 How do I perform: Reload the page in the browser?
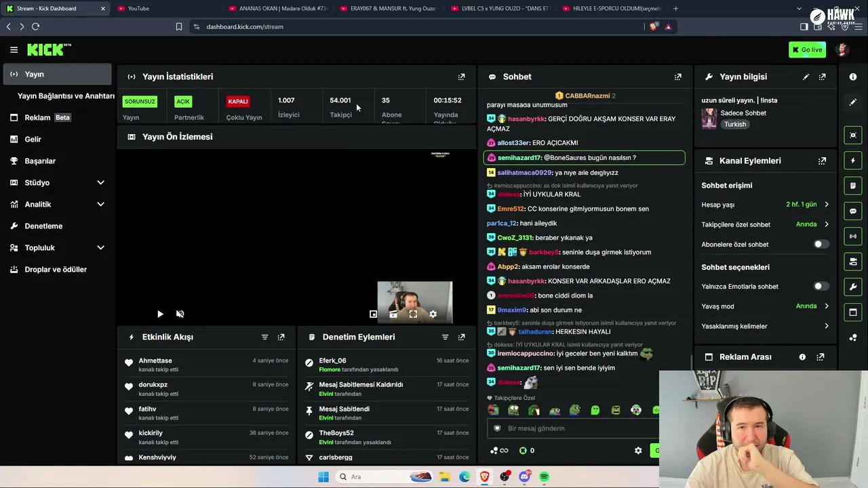click(35, 26)
